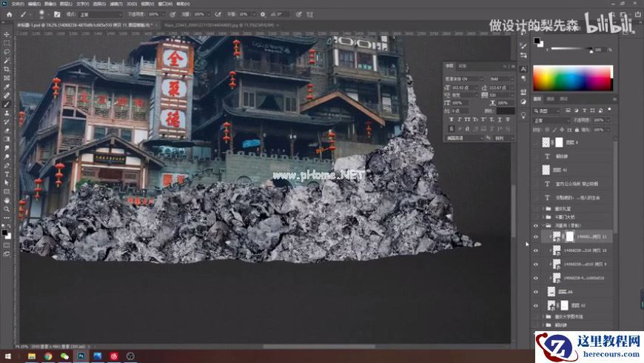Click the foreground color swatch in Color panel
The image size is (644, 363).
click(537, 40)
